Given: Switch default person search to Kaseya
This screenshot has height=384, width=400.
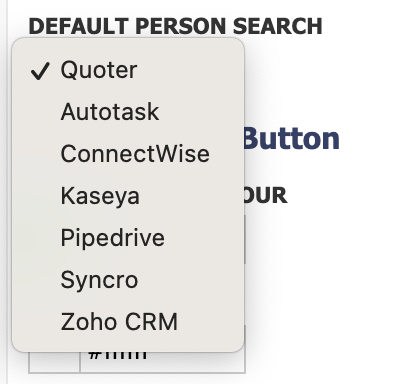Looking at the screenshot, I should pos(128,196).
